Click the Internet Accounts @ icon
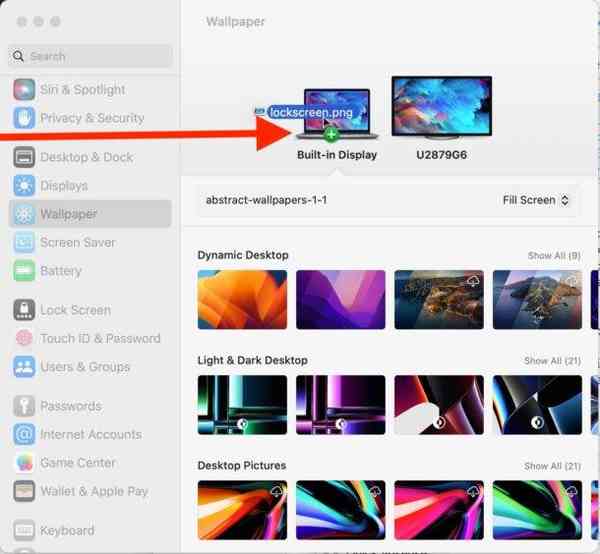Viewport: 600px width, 554px height. [24, 435]
